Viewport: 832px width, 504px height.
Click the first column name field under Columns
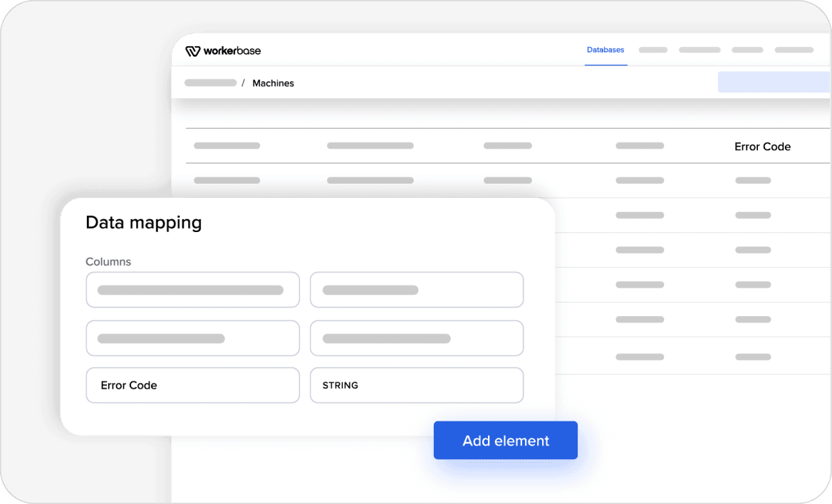(192, 290)
